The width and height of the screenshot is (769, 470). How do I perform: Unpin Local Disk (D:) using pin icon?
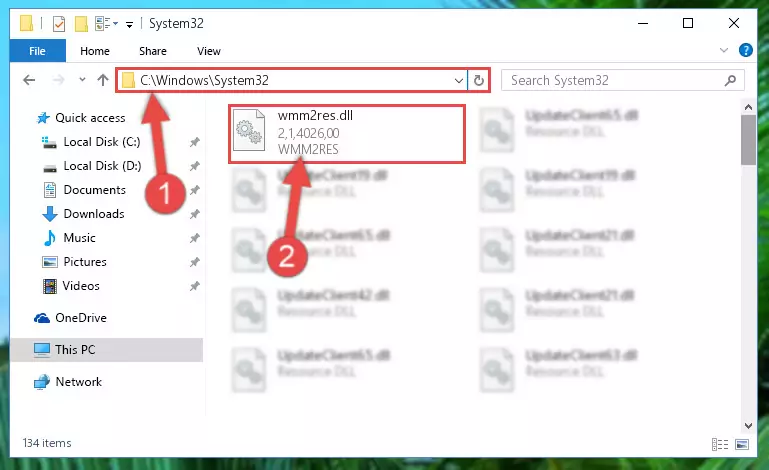pos(195,166)
